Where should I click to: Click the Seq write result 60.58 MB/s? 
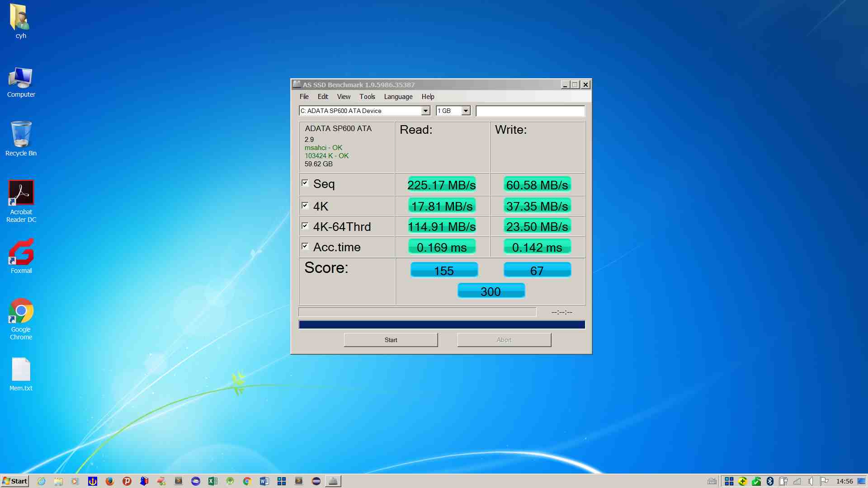tap(537, 184)
